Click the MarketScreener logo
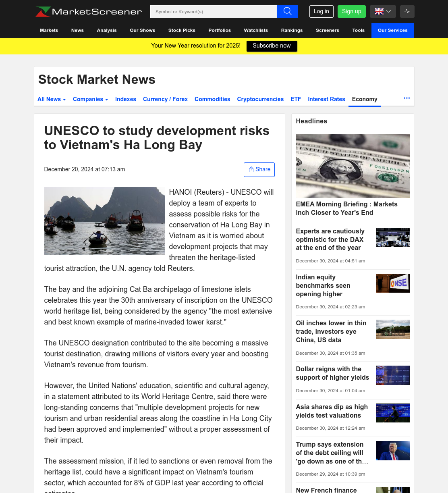The height and width of the screenshot is (493, 448). point(89,12)
